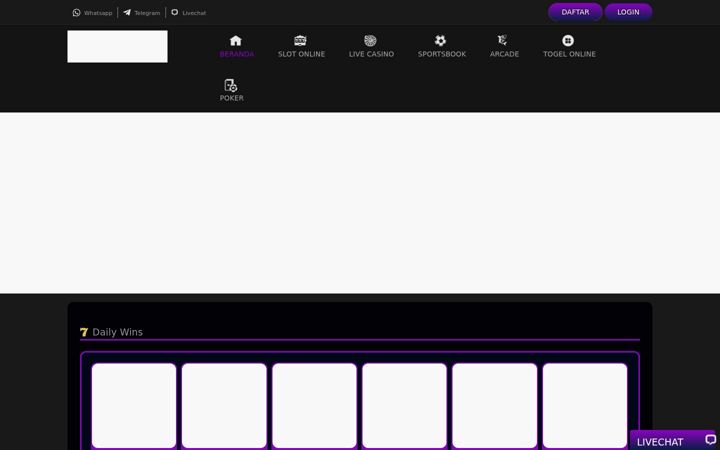Go to the BERANDA menu item
The width and height of the screenshot is (720, 450).
coord(236,47)
